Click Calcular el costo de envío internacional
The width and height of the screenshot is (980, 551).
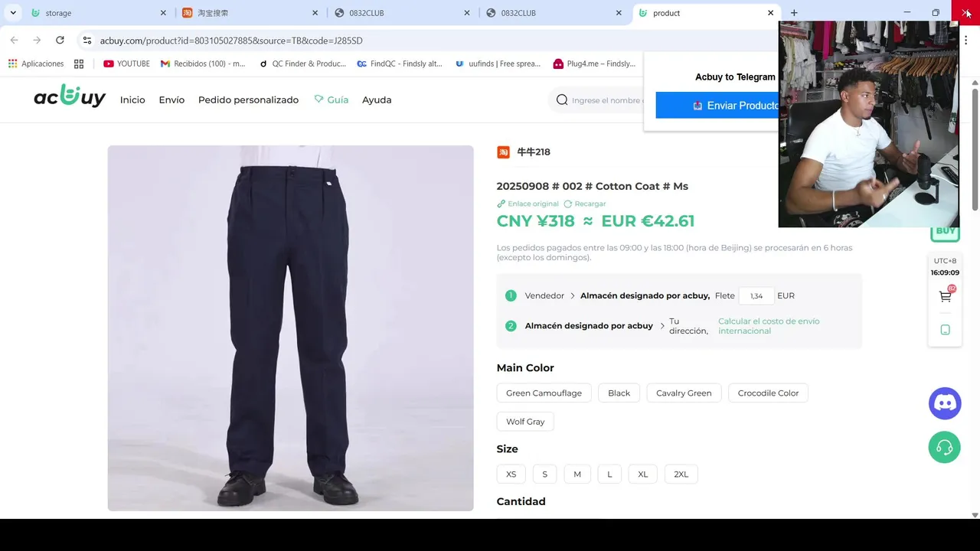pyautogui.click(x=769, y=326)
